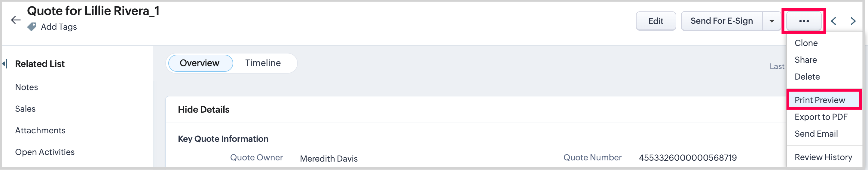
Task: Click the Edit button
Action: tap(656, 21)
